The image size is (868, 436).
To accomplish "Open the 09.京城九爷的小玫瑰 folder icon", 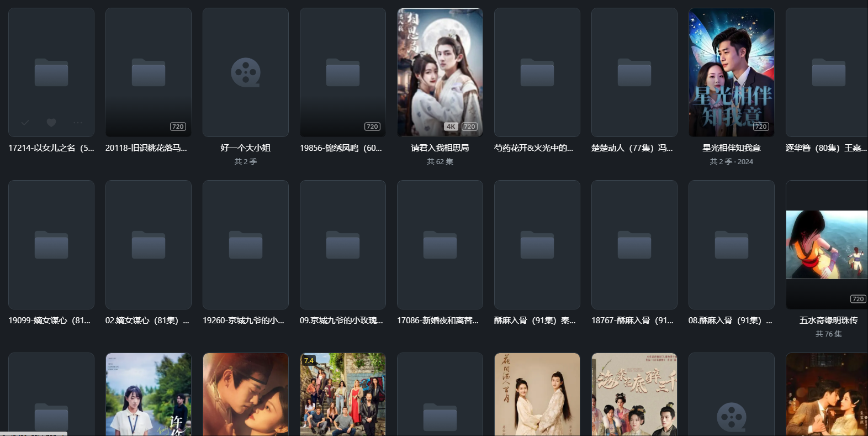I will click(343, 245).
